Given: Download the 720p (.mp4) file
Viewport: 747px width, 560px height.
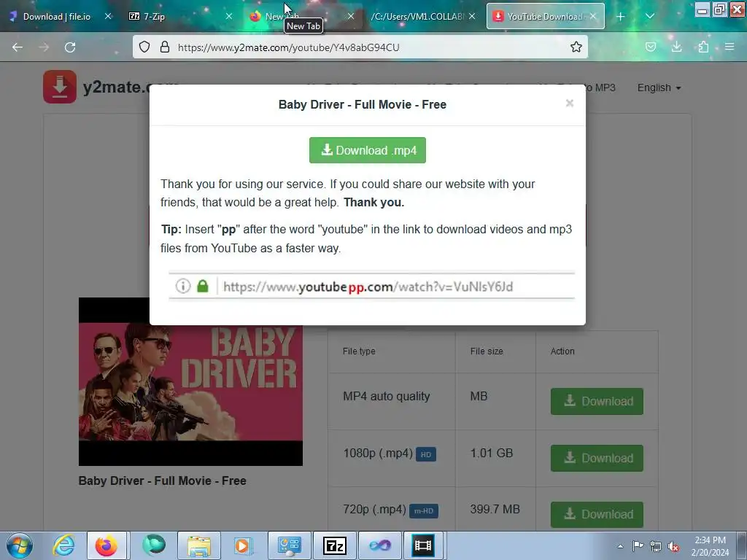Looking at the screenshot, I should 597,514.
